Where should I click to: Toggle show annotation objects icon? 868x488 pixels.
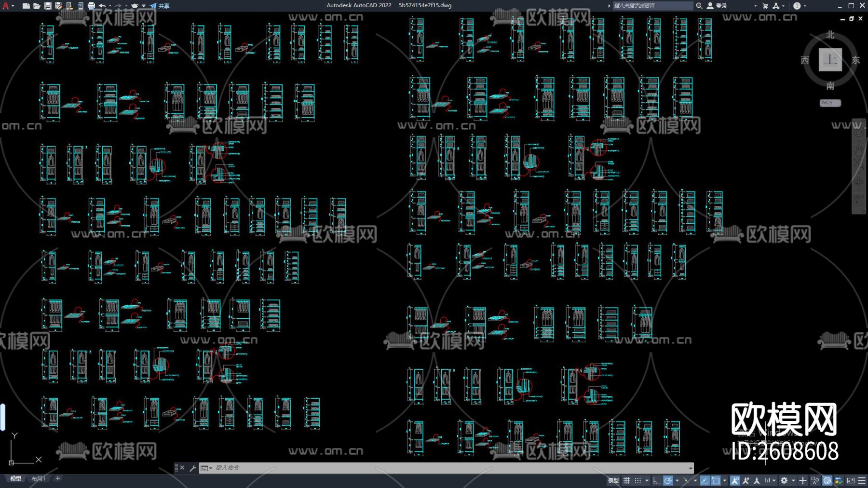[735, 480]
